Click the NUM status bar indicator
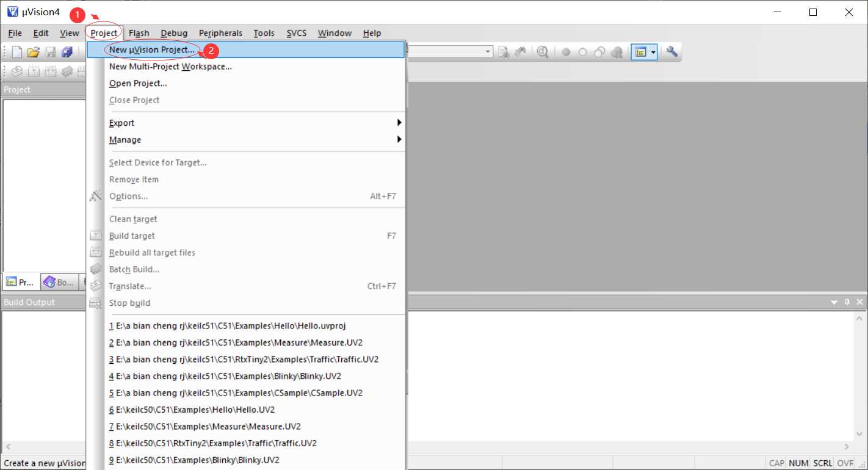Screen dimensions: 868x470 [x=798, y=463]
